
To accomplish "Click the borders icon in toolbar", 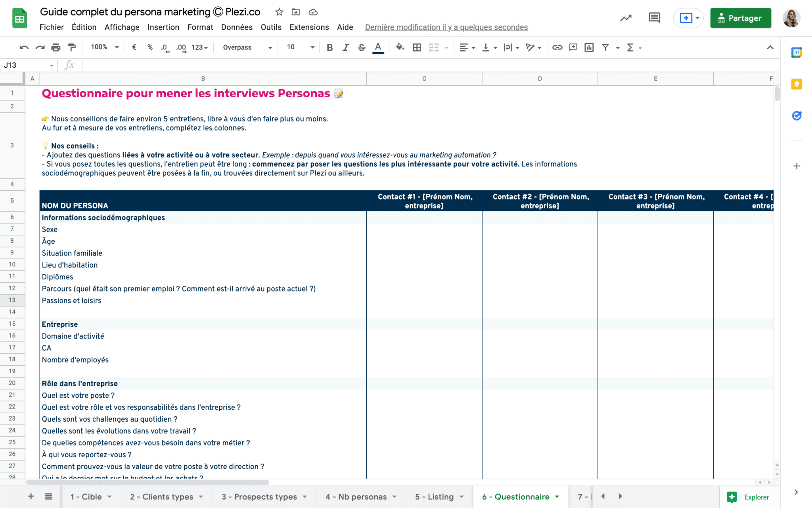I will coord(418,48).
